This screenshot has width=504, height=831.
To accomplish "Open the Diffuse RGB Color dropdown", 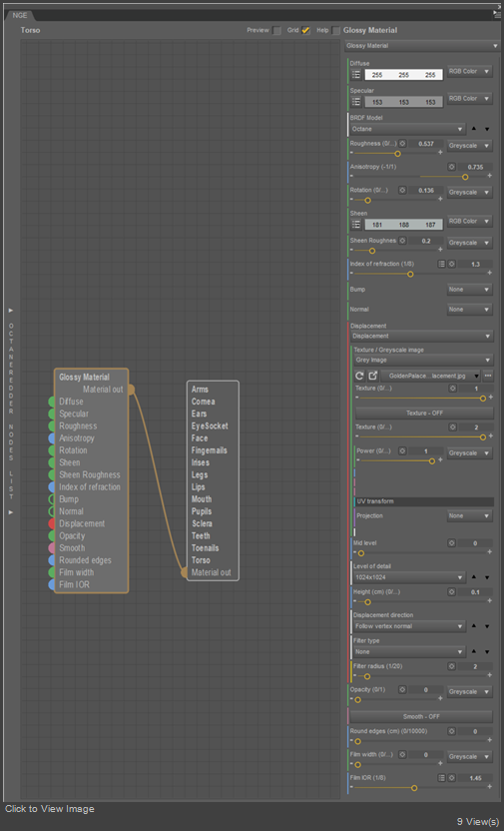I will [x=470, y=72].
